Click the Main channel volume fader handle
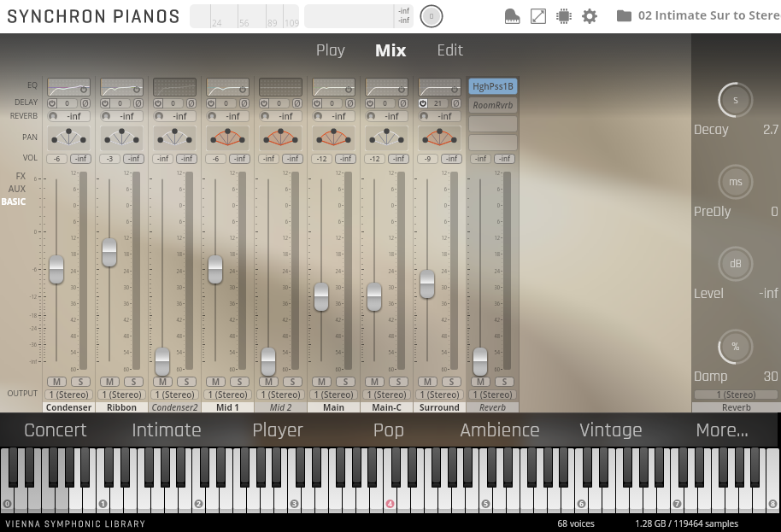 [321, 296]
